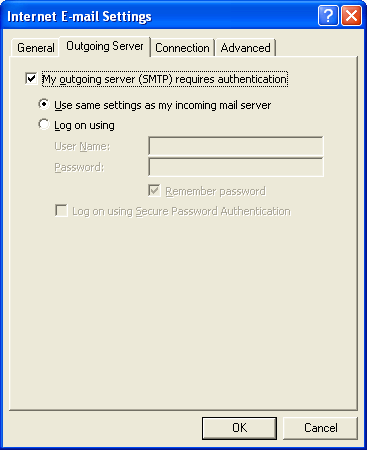Click the question mark Help icon
The image size is (367, 450).
328,16
